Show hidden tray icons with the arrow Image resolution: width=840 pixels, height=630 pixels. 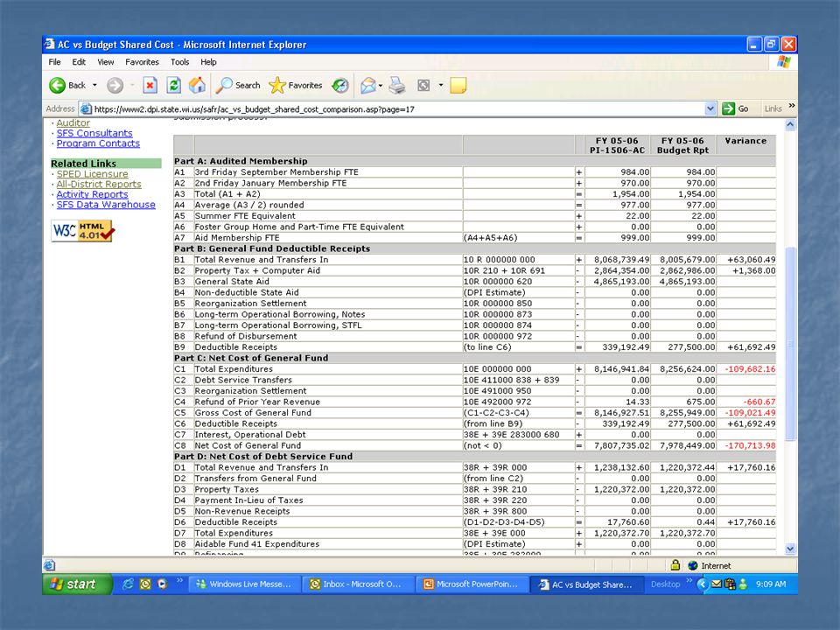(702, 584)
